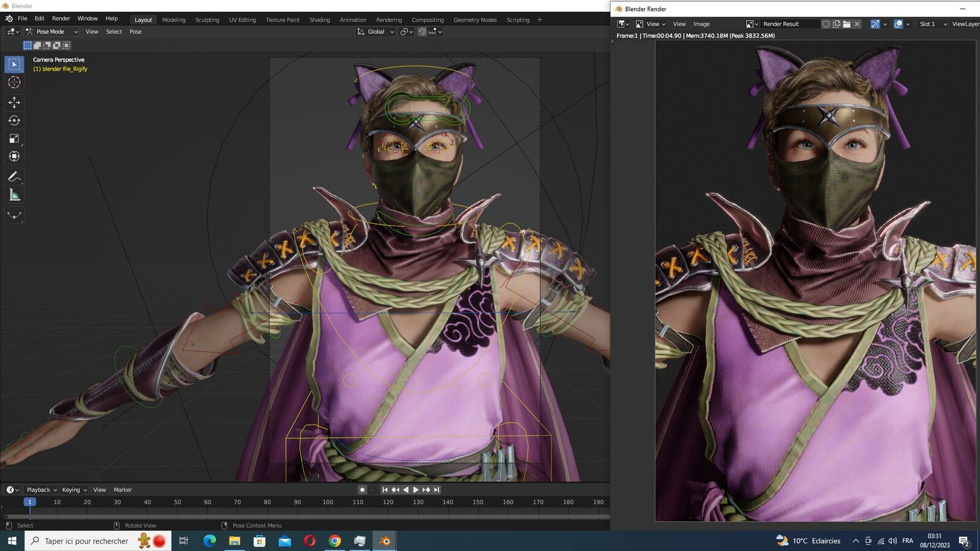Select the Rotate tool

coord(14,121)
